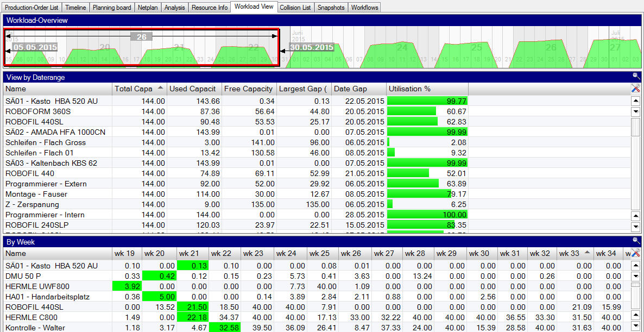This screenshot has height=332, width=644.
Task: Sort by Used Capacit column header
Action: pyautogui.click(x=194, y=89)
